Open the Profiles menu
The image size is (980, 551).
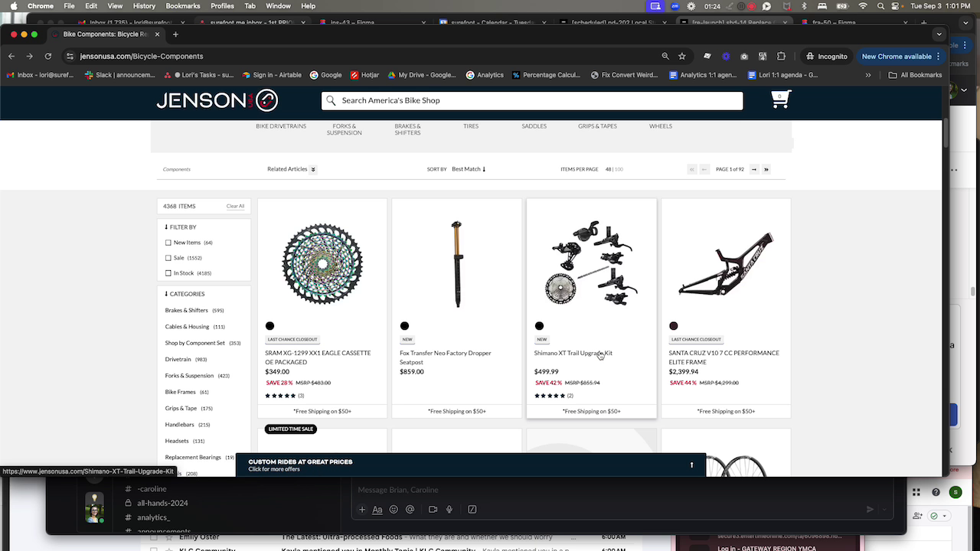[x=222, y=6]
